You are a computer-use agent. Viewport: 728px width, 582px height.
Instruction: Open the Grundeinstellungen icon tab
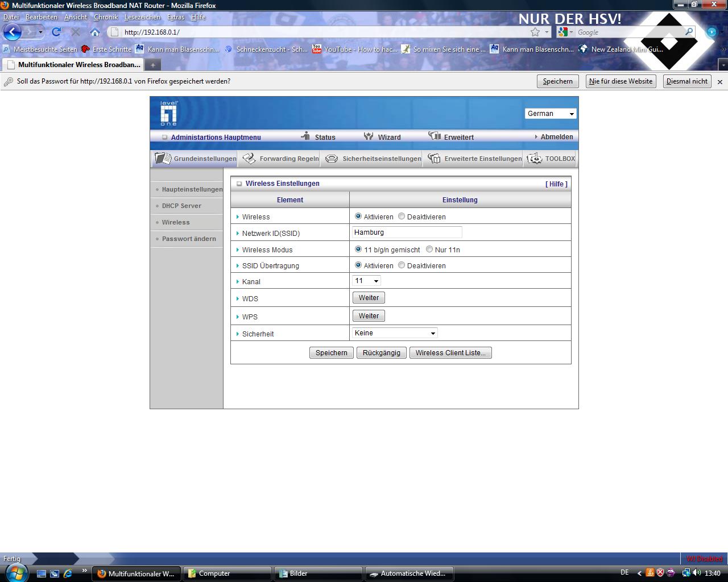[x=195, y=159]
